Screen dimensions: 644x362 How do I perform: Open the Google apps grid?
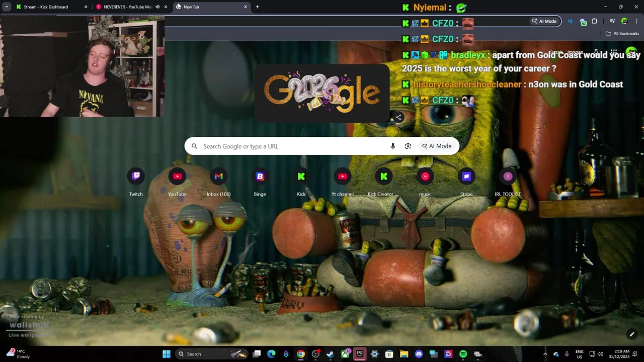coord(614,52)
